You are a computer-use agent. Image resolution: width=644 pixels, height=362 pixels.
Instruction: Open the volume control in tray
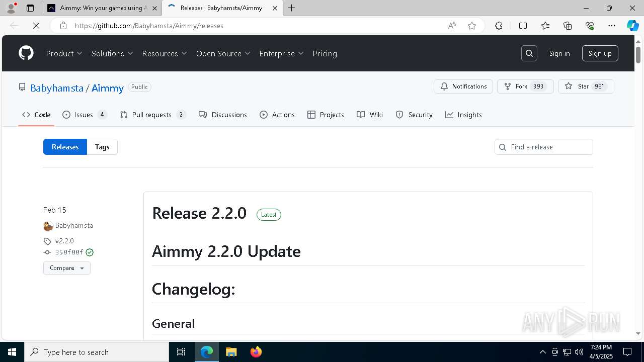(x=579, y=352)
